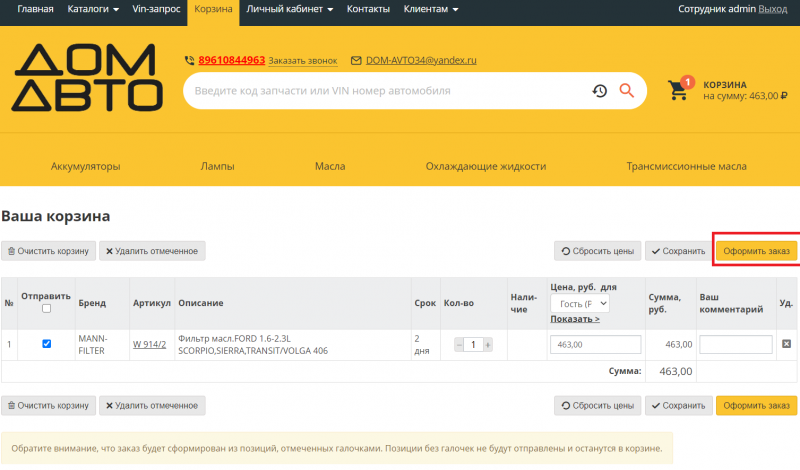Click the red magnifier search icon
The image size is (800, 470).
tap(627, 91)
